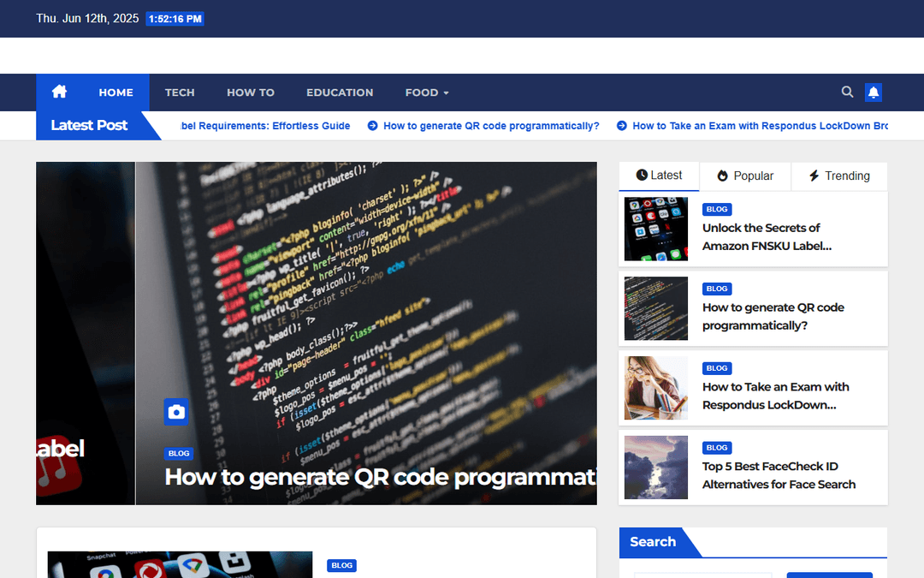
Task: Open the search magnifier icon
Action: click(847, 92)
